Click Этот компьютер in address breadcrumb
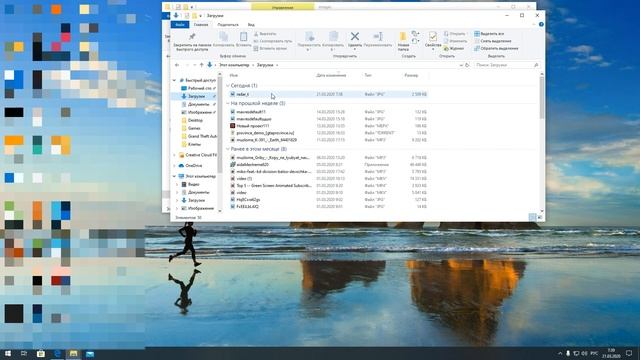 point(234,65)
